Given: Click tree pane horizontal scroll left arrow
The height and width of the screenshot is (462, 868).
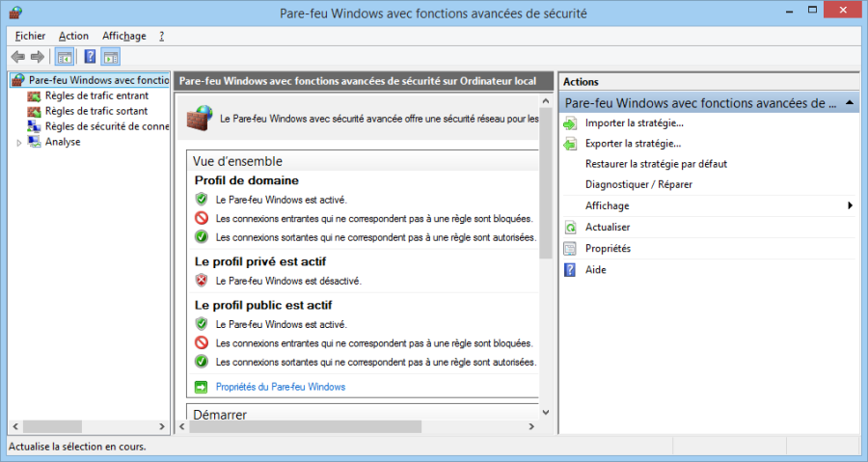Looking at the screenshot, I should coord(15,426).
